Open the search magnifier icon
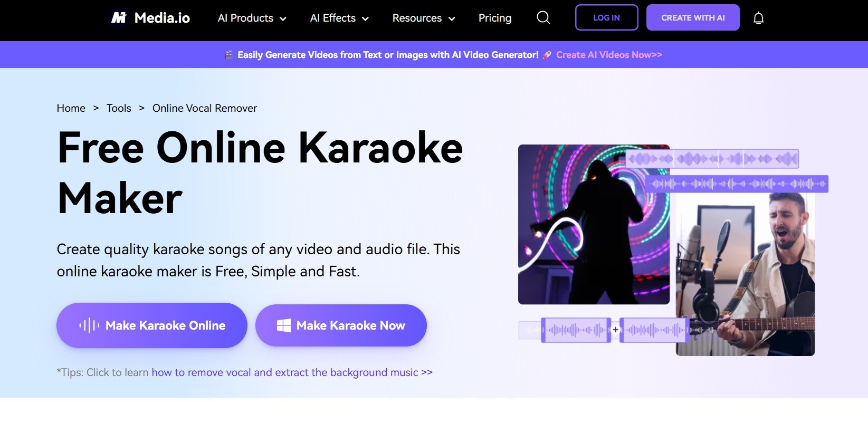This screenshot has width=868, height=433. pos(543,18)
